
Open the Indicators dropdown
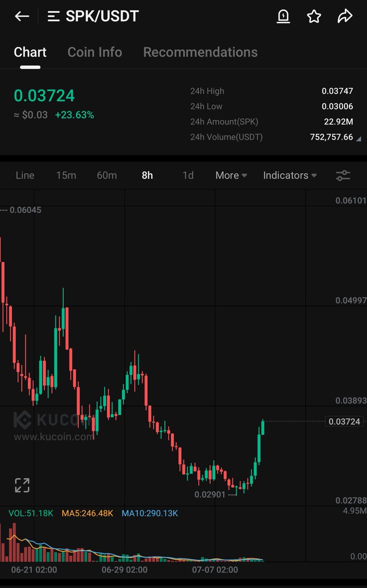pos(290,175)
